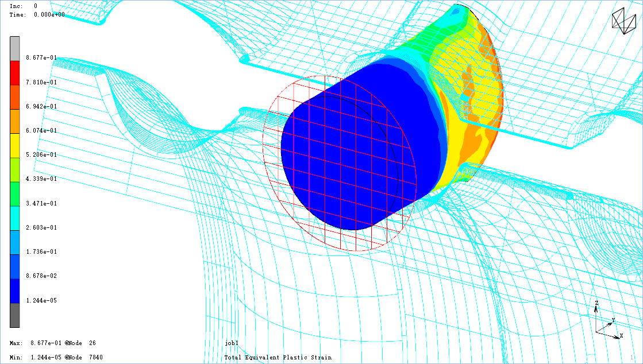Select the legend value "4.339e-01"
Image resolution: width=643 pixels, height=364 pixels.
(x=41, y=179)
